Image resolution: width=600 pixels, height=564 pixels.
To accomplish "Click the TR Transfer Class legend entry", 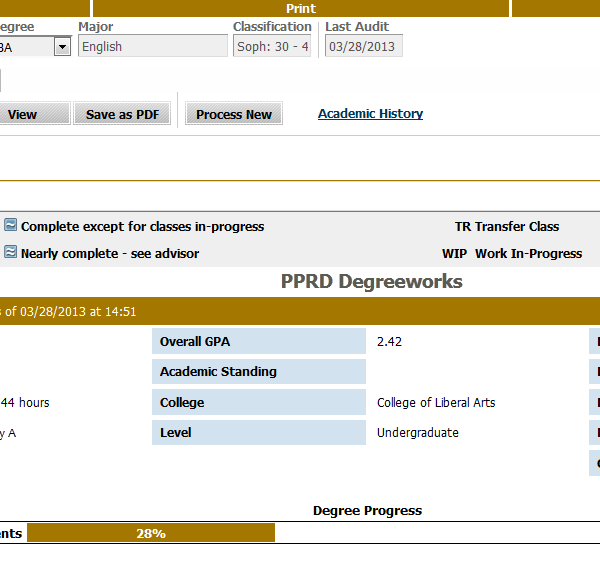I will pyautogui.click(x=506, y=227).
